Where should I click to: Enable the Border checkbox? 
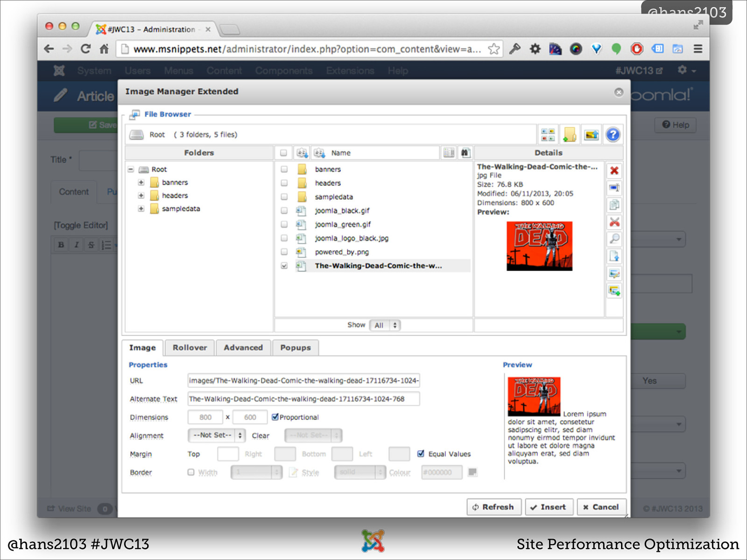pyautogui.click(x=191, y=472)
